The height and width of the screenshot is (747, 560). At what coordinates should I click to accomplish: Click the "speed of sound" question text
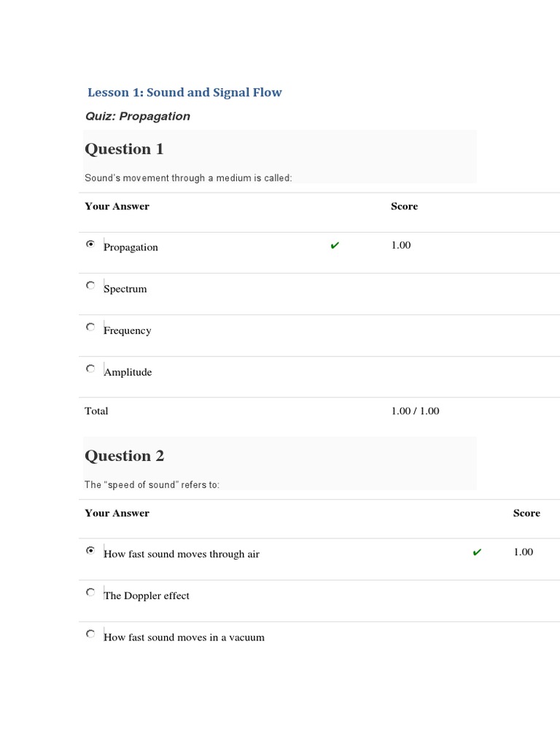[x=152, y=485]
